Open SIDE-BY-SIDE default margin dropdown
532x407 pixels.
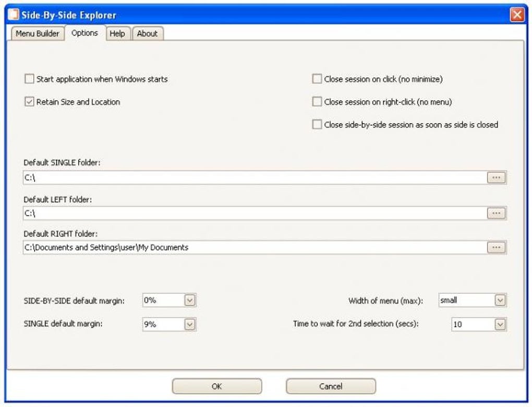tap(190, 301)
